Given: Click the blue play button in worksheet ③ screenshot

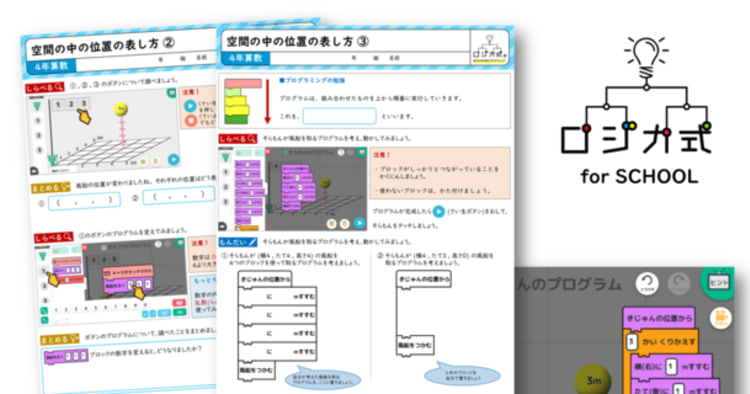Looking at the screenshot, I should click(x=359, y=223).
